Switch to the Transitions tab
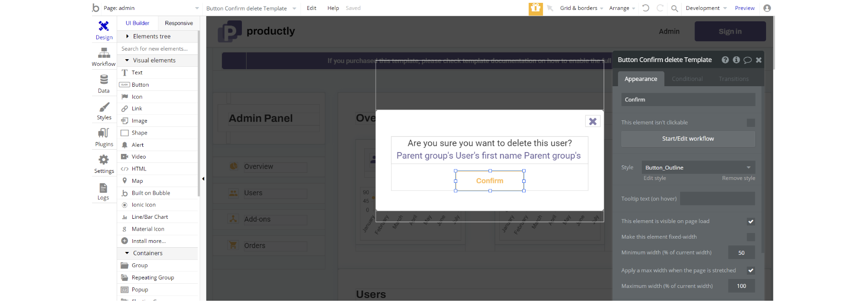868x305 pixels. click(734, 79)
